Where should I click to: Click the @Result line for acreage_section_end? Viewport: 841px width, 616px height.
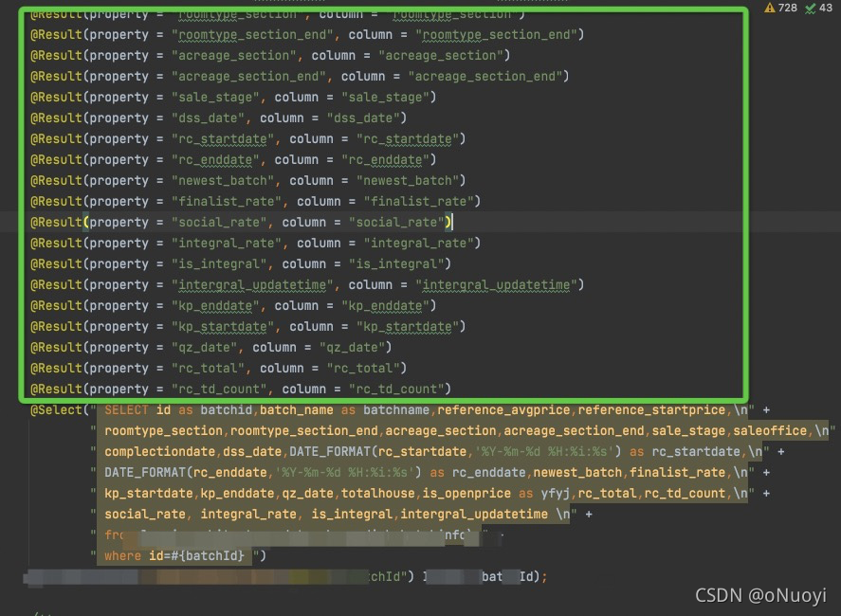pos(300,77)
